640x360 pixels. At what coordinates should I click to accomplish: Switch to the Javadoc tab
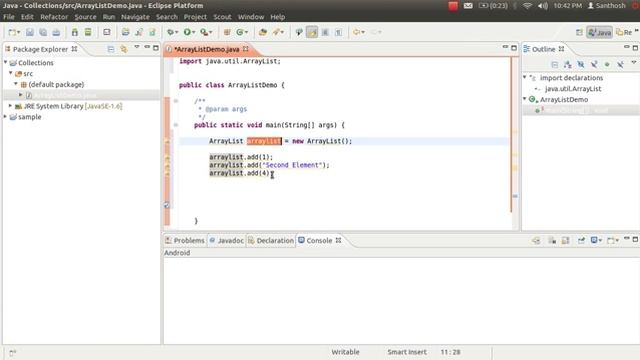227,240
